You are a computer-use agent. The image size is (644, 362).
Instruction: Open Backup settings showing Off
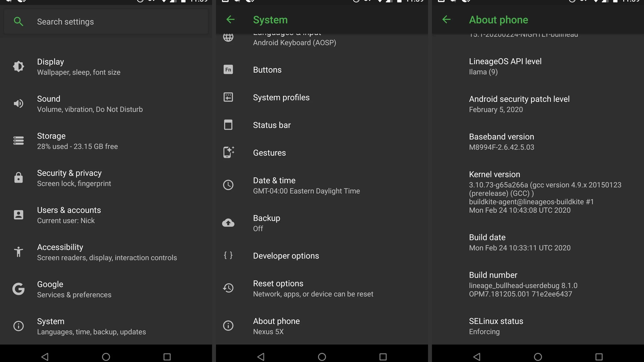point(322,223)
